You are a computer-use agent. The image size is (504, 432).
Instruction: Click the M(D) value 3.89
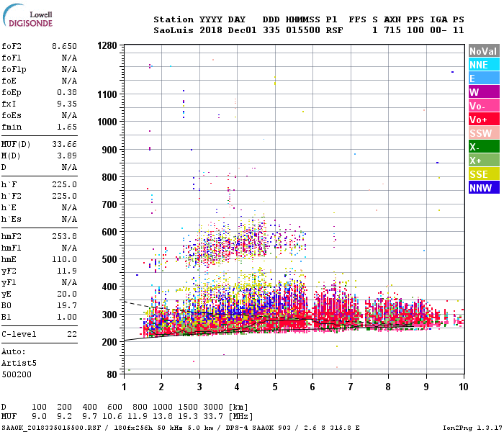coord(67,156)
